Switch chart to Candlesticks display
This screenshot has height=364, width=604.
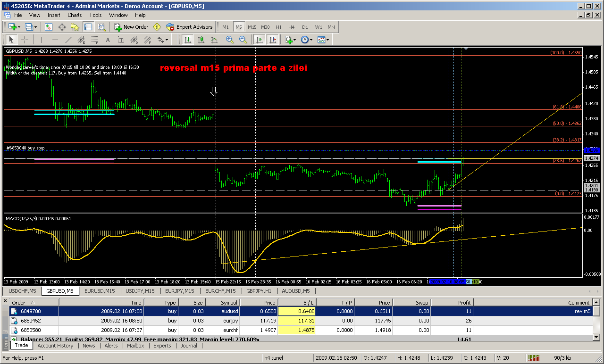pos(201,40)
